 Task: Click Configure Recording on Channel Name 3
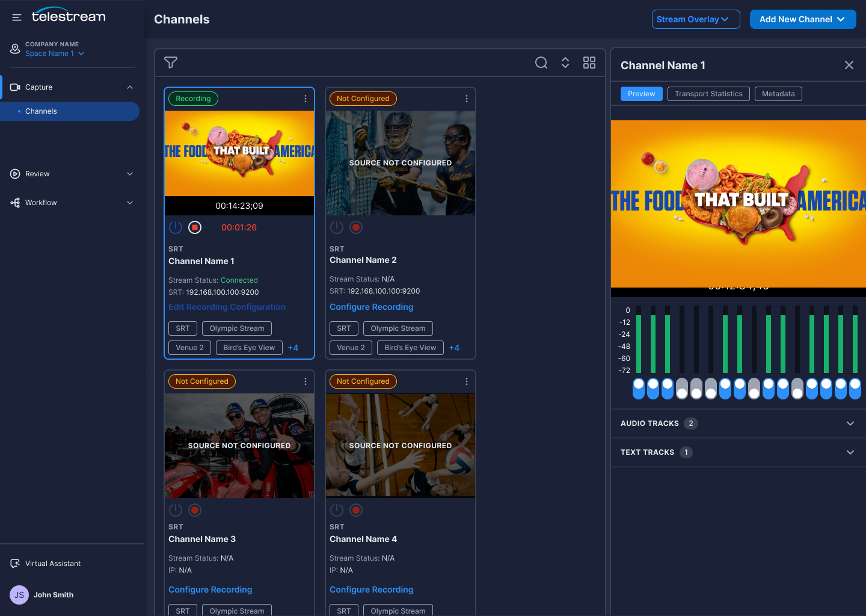tap(210, 590)
